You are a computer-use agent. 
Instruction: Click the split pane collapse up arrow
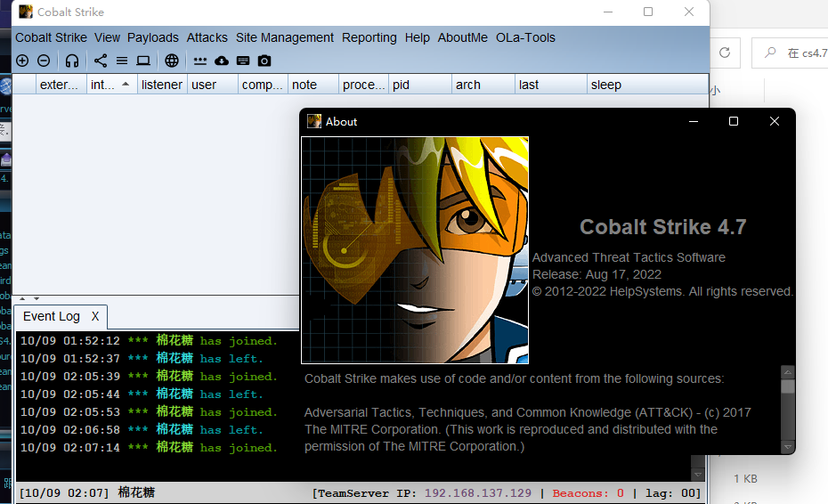22,298
